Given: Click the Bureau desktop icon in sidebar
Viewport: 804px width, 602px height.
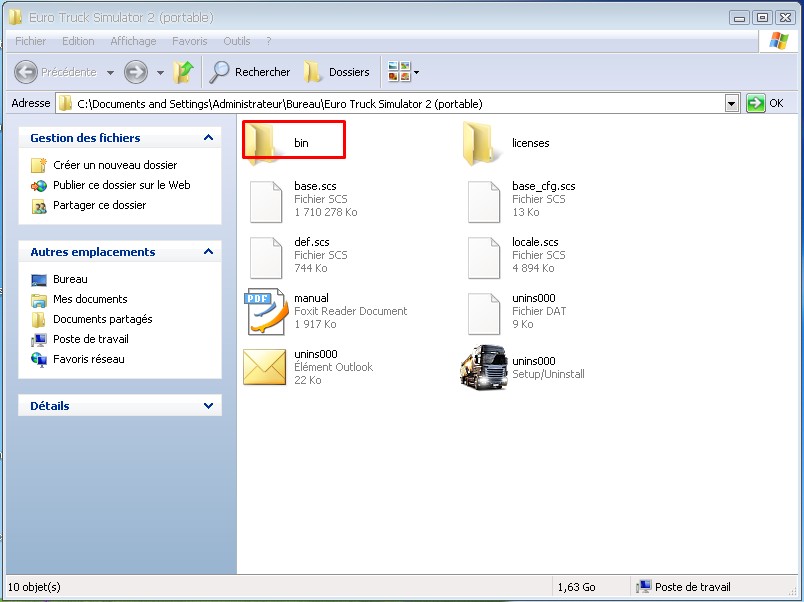Looking at the screenshot, I should (x=39, y=279).
